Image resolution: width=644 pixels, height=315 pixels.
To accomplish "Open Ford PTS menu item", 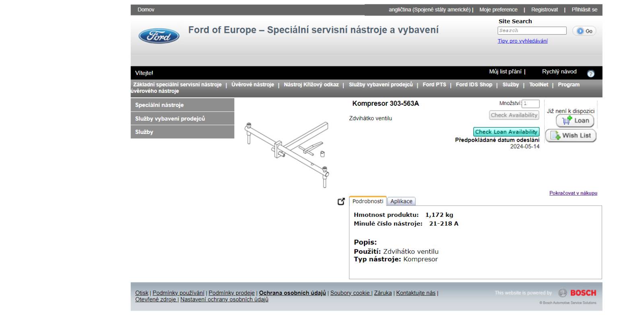I will [x=434, y=84].
